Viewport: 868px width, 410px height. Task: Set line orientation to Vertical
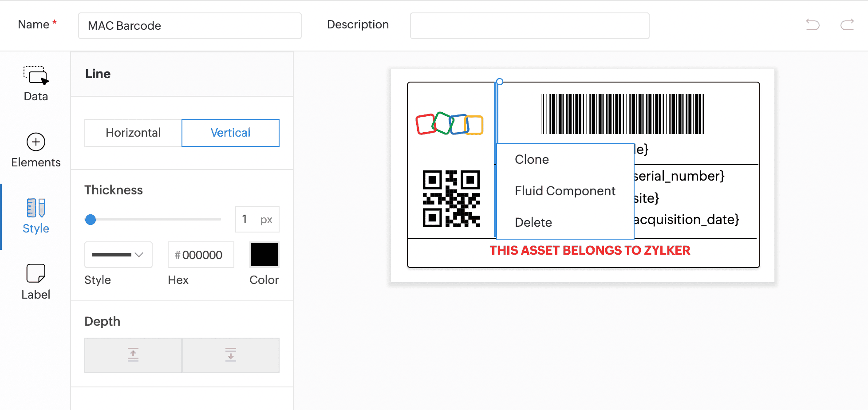tap(230, 133)
